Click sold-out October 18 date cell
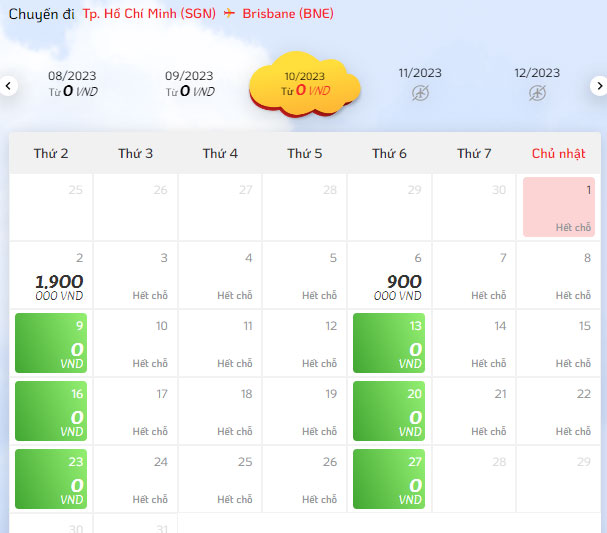The width and height of the screenshot is (607, 533). [x=220, y=411]
